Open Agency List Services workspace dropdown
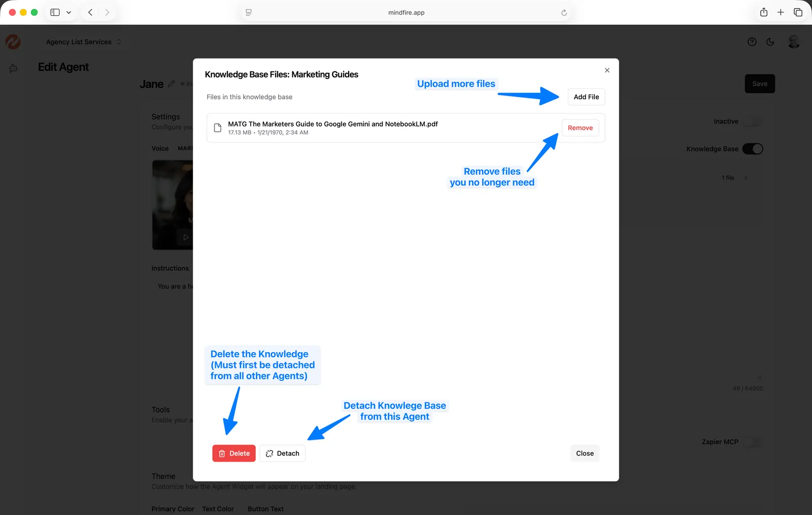Viewport: 812px width, 515px height. pyautogui.click(x=83, y=42)
